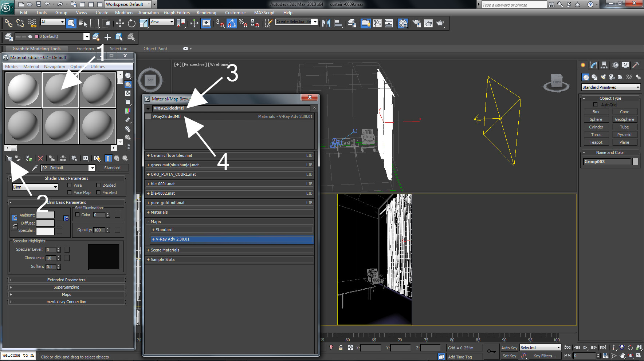
Task: Switch to the Object Paint tab
Action: point(155,49)
